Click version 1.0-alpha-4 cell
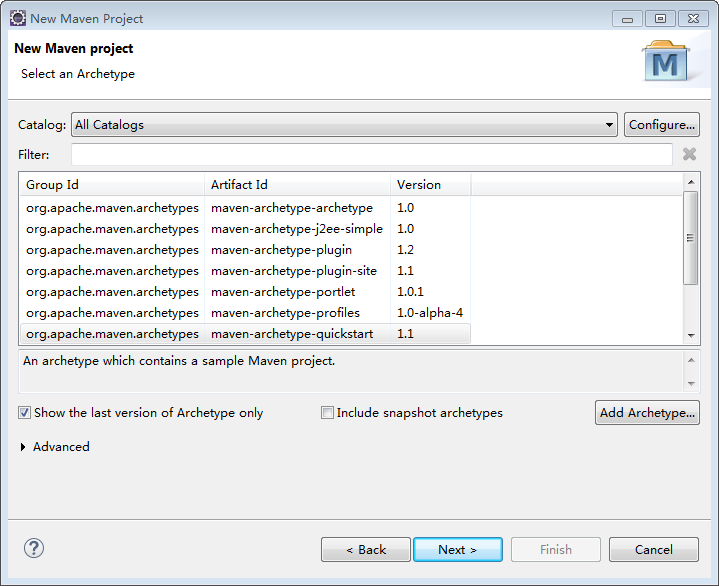Screen dimensions: 719x586 pos(430,313)
